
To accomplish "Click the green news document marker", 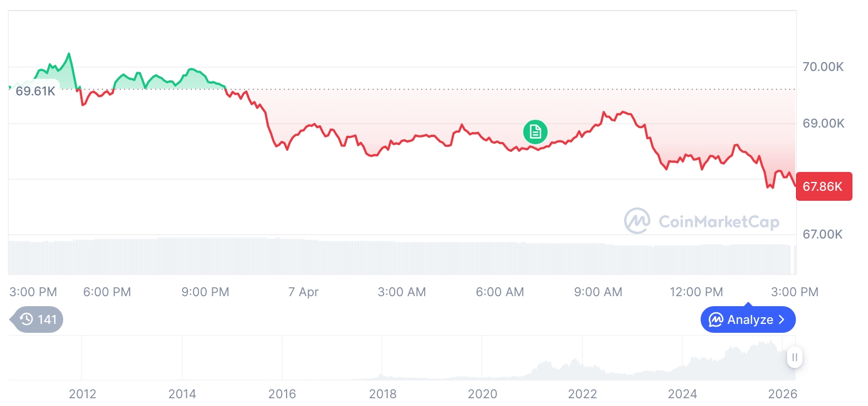I will tap(535, 132).
